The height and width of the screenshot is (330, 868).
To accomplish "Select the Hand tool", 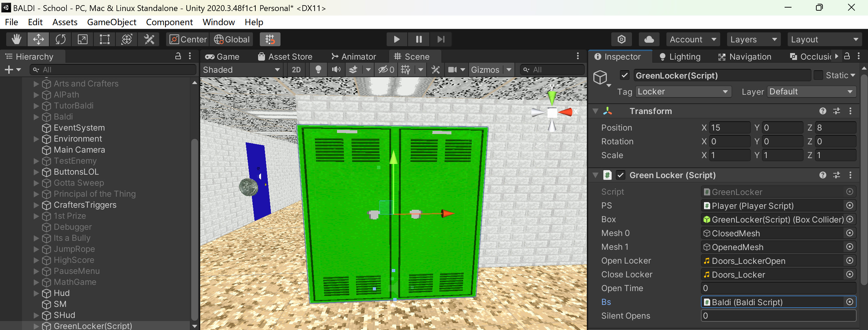I will click(16, 39).
